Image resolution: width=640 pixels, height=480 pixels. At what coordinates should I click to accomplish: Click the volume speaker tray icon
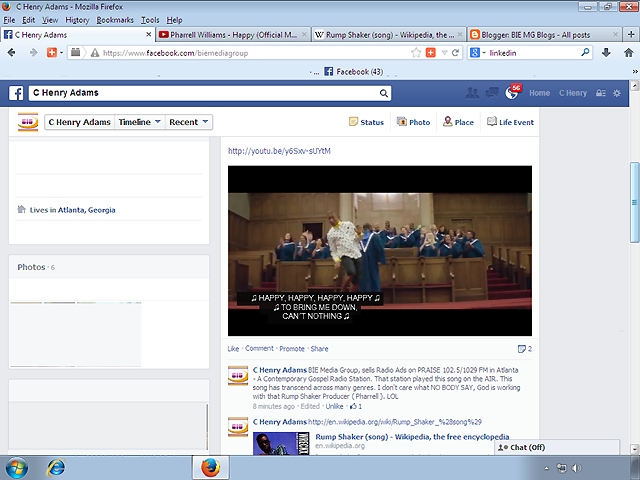click(576, 468)
